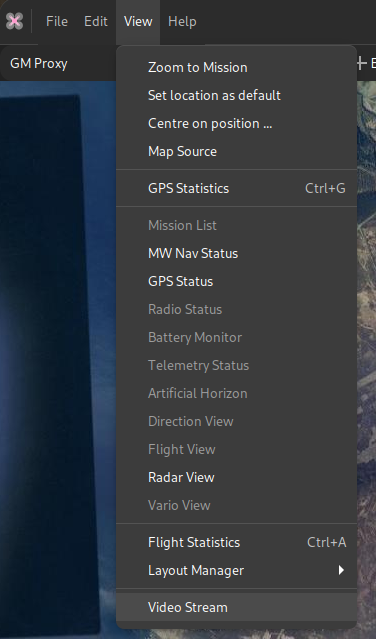Open GPS Status panel
Image resolution: width=376 pixels, height=639 pixels.
(x=236, y=282)
